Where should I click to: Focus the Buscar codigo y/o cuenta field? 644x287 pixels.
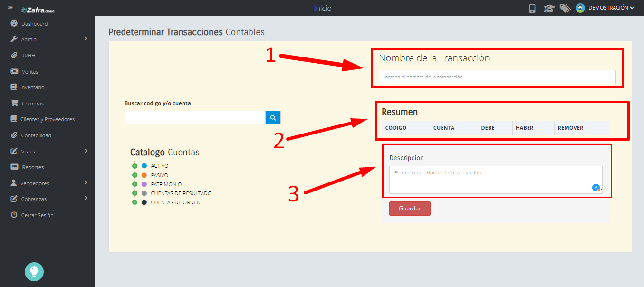[x=195, y=117]
